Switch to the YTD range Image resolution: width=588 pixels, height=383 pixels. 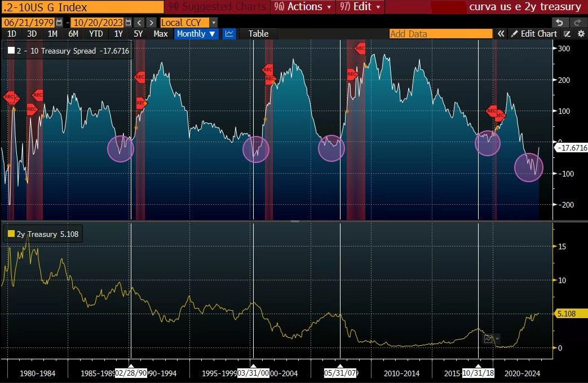pyautogui.click(x=96, y=34)
